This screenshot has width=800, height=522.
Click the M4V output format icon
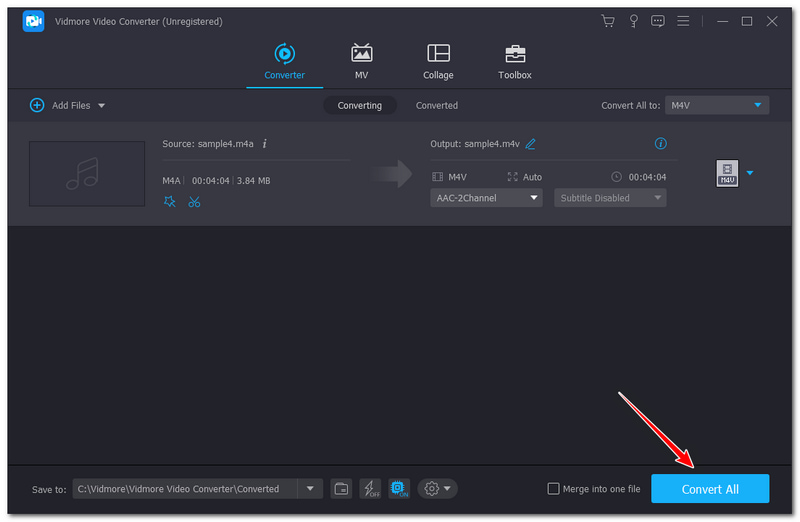[727, 173]
